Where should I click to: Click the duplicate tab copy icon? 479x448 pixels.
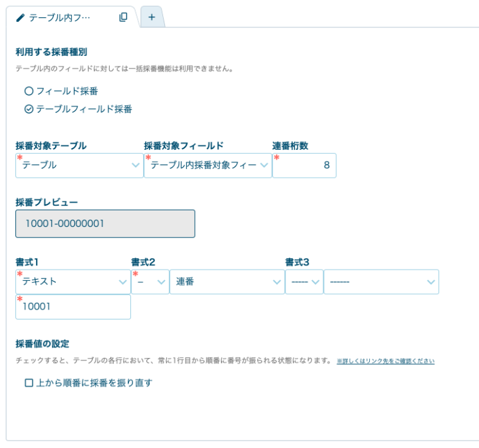[123, 17]
